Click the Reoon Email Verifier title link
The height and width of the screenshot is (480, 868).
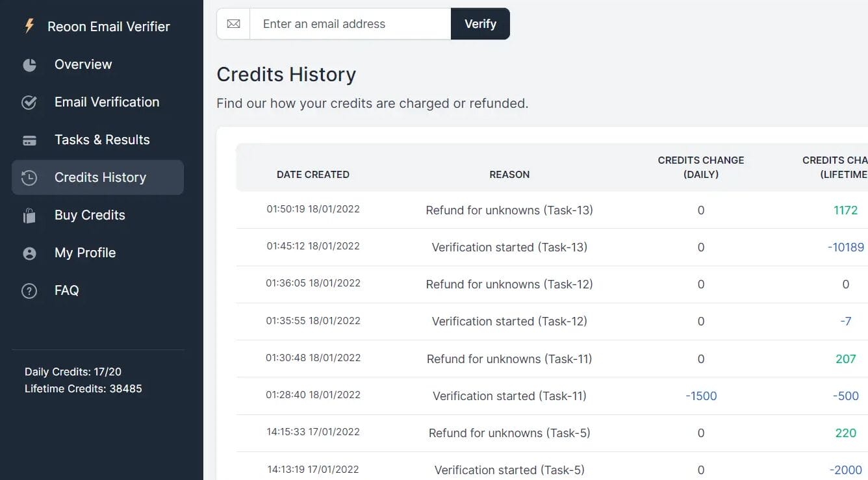click(108, 27)
